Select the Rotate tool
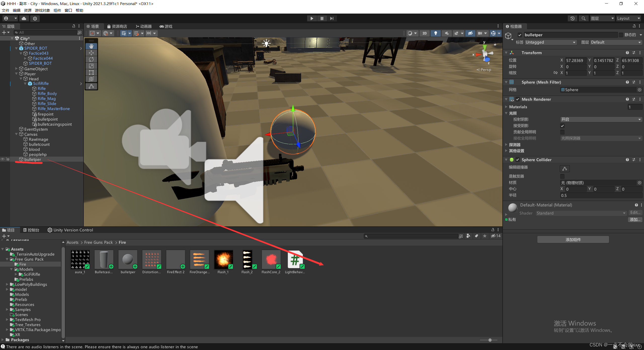Screen dimensions: 644x350 91,59
